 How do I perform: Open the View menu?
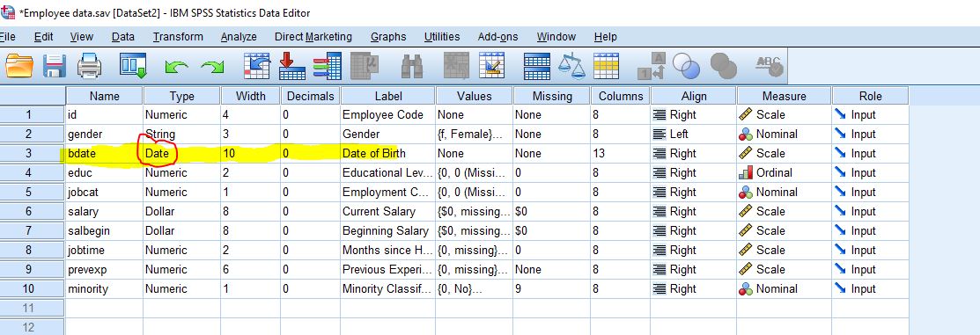point(82,37)
